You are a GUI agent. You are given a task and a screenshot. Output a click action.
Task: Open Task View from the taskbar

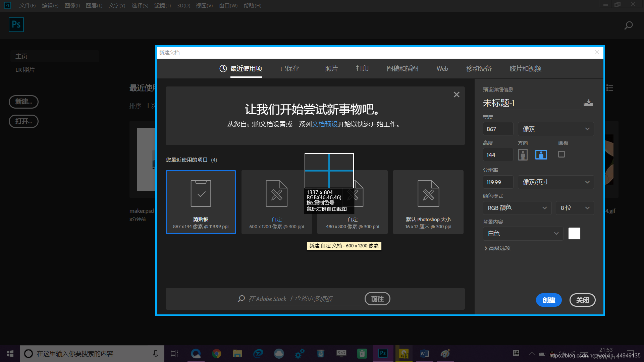174,354
